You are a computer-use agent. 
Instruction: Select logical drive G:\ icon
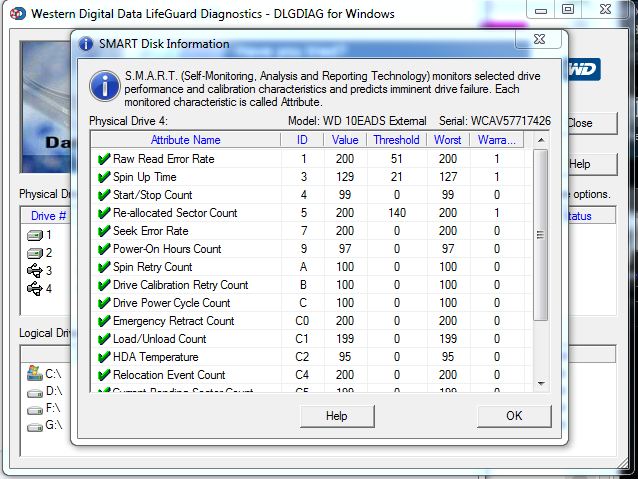(35, 427)
